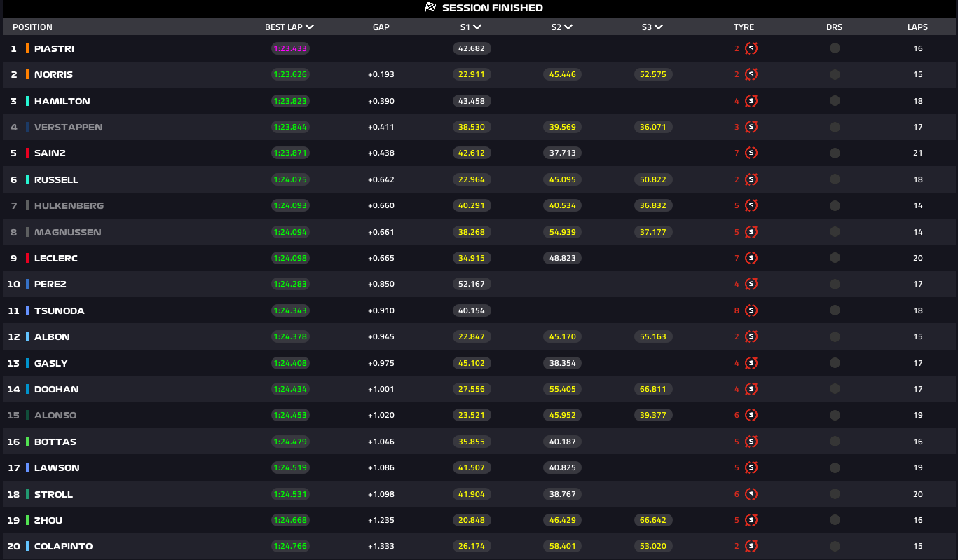Click Bottas's best lap 1:24.479
The image size is (958, 560).
pyautogui.click(x=290, y=442)
